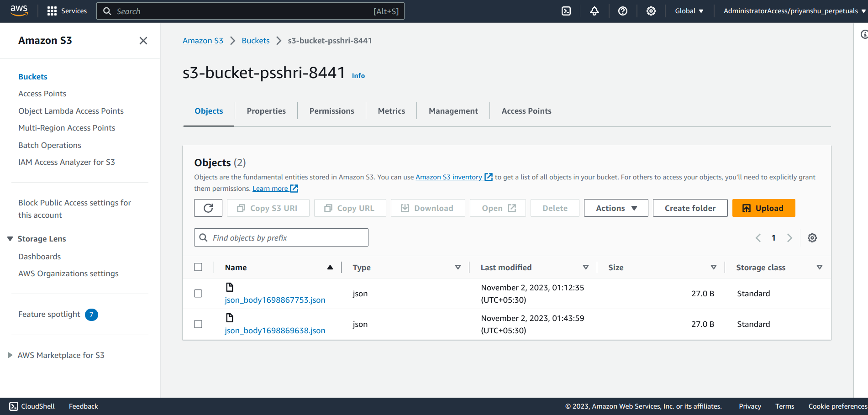Sort by Size column arrow
Screen dimensions: 868x415
tap(713, 268)
